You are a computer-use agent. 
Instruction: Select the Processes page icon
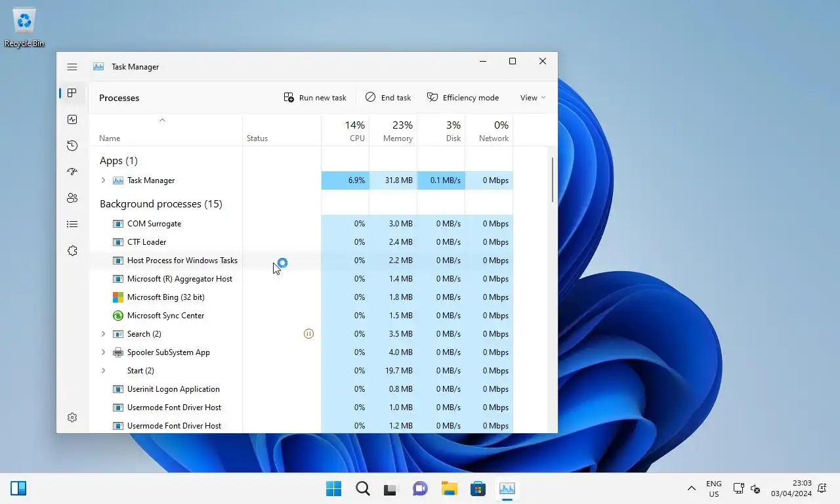72,93
